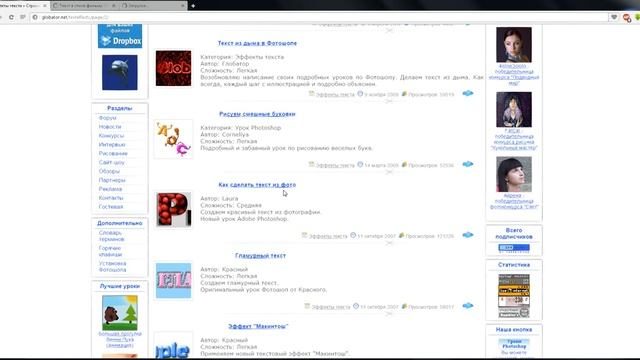The image size is (640, 360).
Task: Click top contest winner portrait on right
Action: point(514,44)
